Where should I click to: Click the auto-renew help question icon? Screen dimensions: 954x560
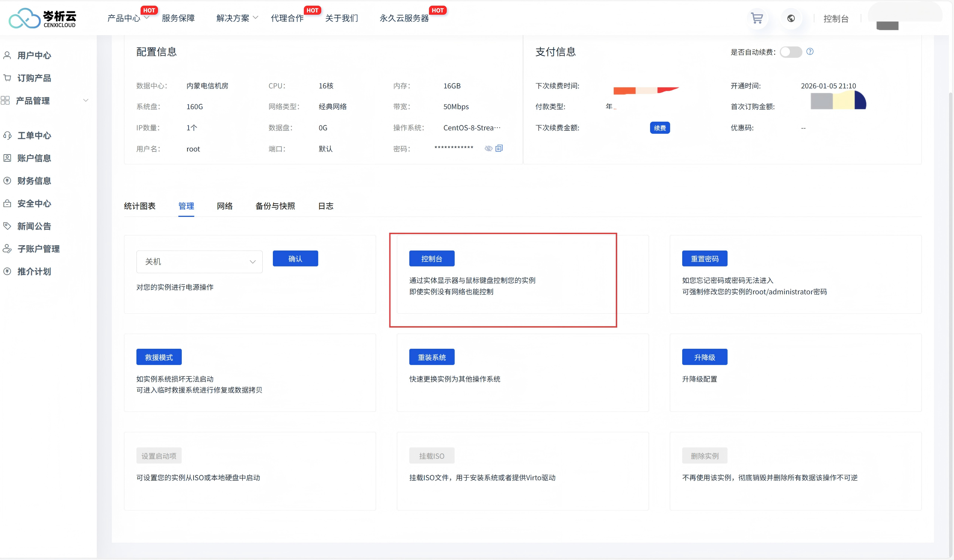(810, 52)
